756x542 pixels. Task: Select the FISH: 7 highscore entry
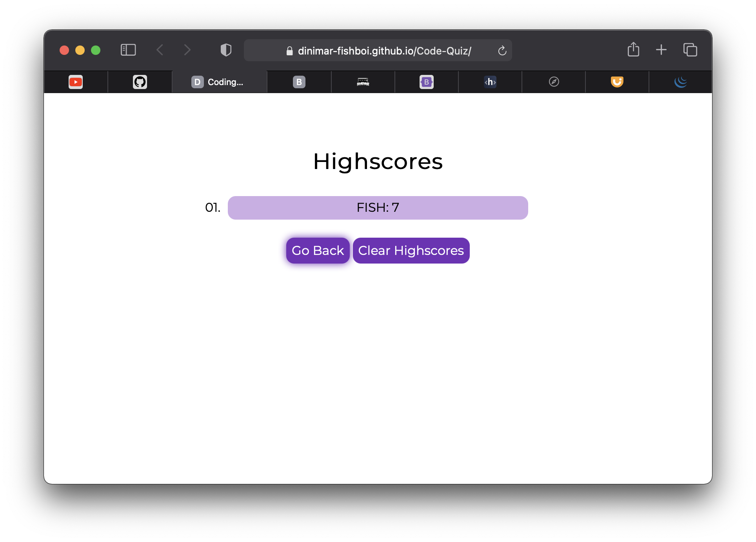[378, 207]
